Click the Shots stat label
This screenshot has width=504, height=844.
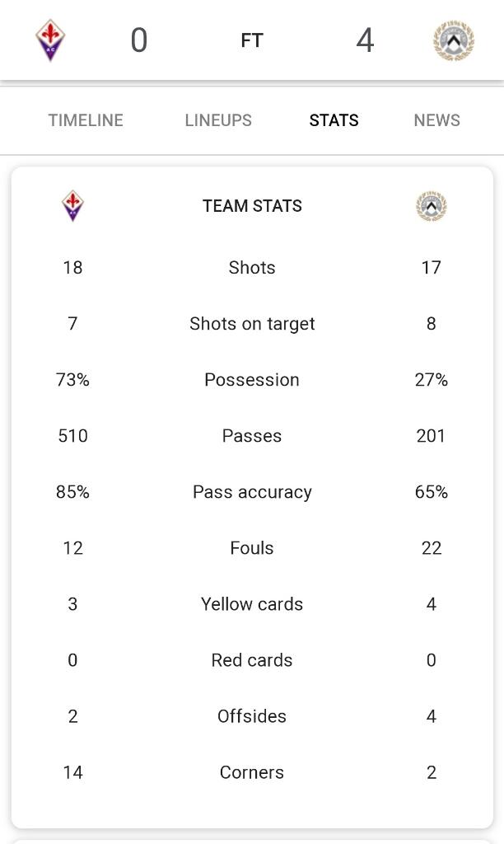pyautogui.click(x=252, y=268)
